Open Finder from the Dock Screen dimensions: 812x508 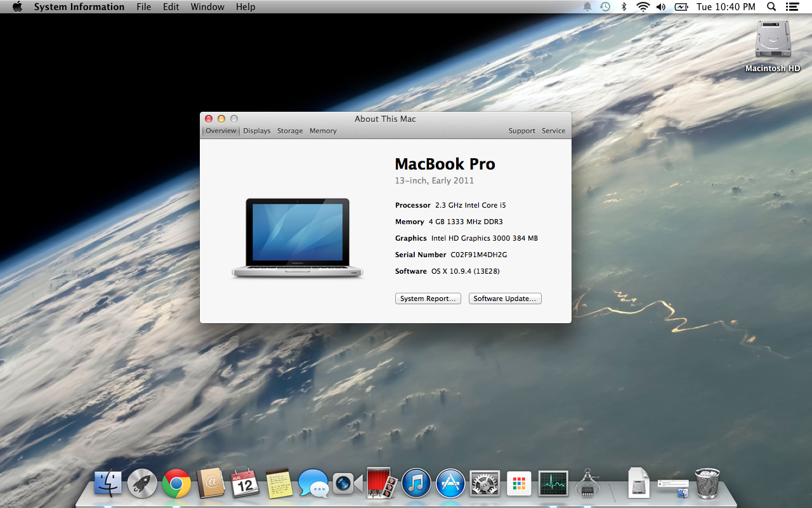pyautogui.click(x=108, y=485)
